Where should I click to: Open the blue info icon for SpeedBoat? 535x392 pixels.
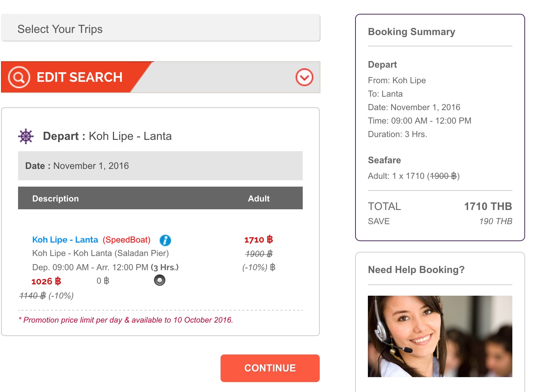[x=165, y=240]
